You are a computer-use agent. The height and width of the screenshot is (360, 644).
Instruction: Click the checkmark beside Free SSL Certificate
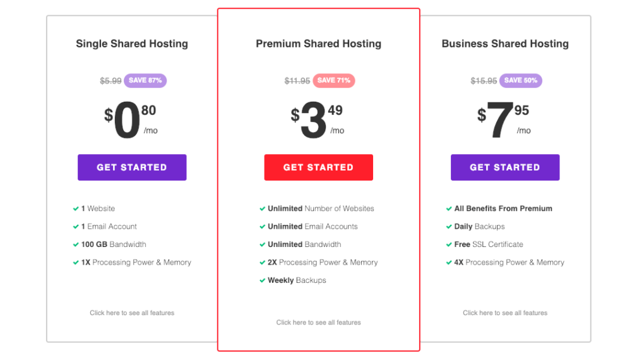[448, 244]
